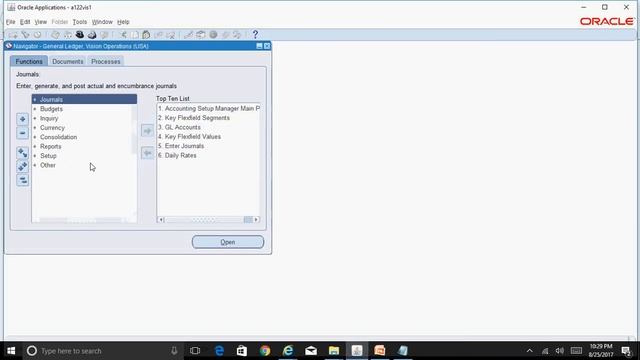
Task: Expand the Other tree node
Action: point(35,165)
